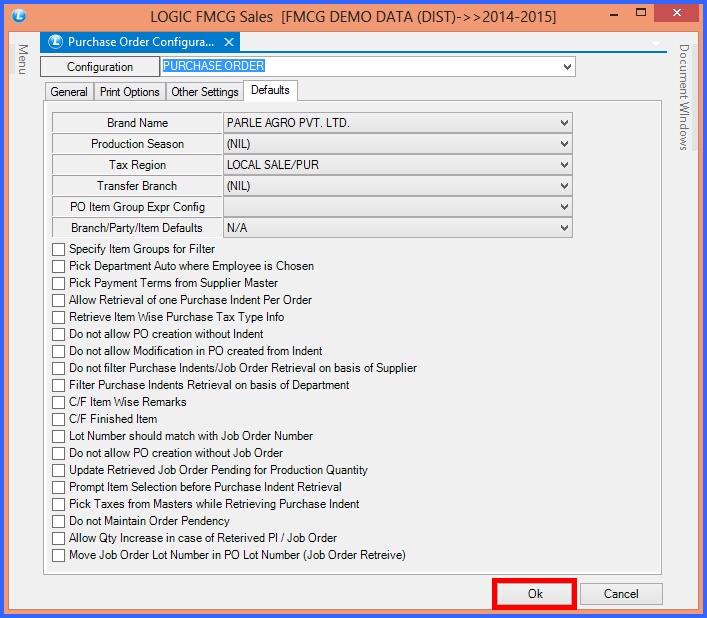
Task: Click the Production Season label
Action: pyautogui.click(x=137, y=144)
